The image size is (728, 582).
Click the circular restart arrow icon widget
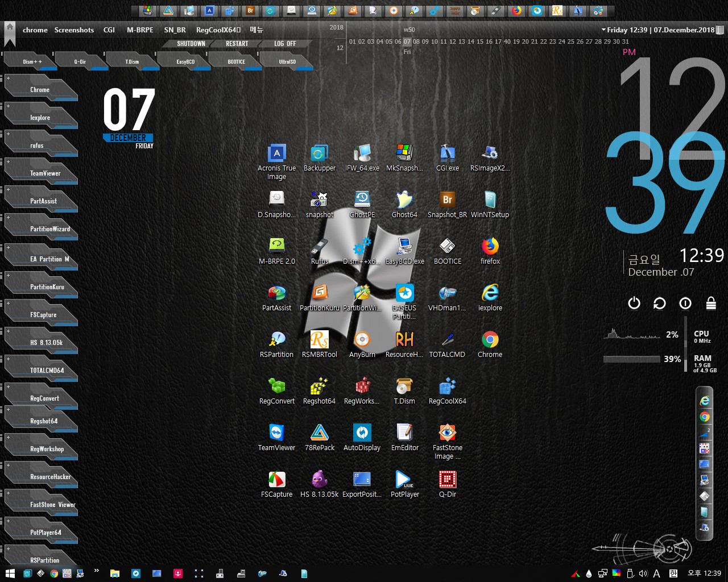[x=660, y=303]
